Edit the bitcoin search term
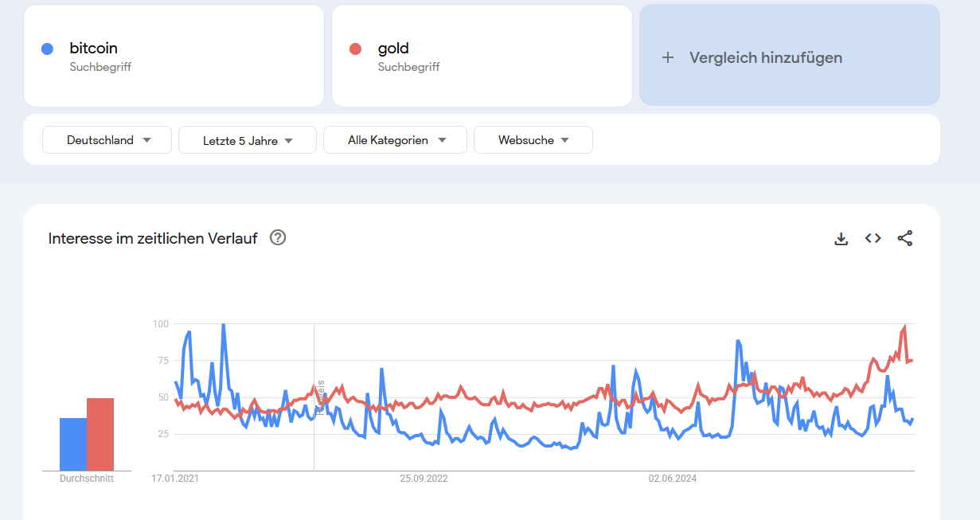 [x=94, y=49]
